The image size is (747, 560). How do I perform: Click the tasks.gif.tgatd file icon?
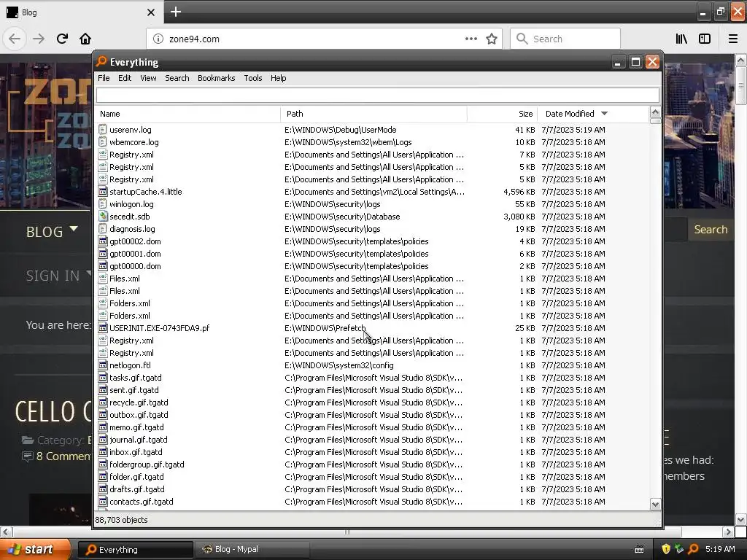point(102,377)
